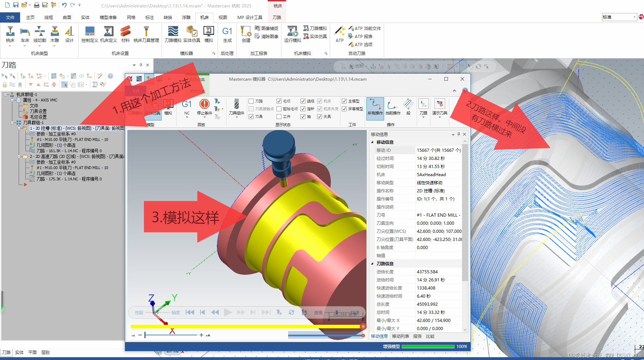Click the 材料 material icon
The width and height of the screenshot is (644, 360).
[125, 35]
